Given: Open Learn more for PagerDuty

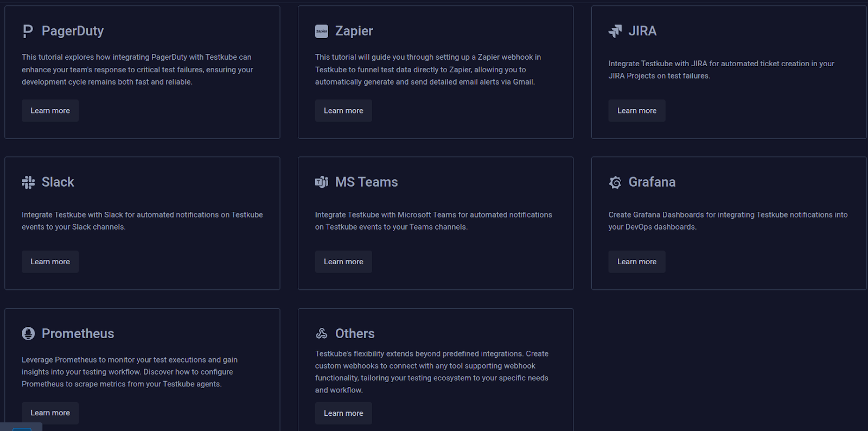Looking at the screenshot, I should (x=50, y=111).
